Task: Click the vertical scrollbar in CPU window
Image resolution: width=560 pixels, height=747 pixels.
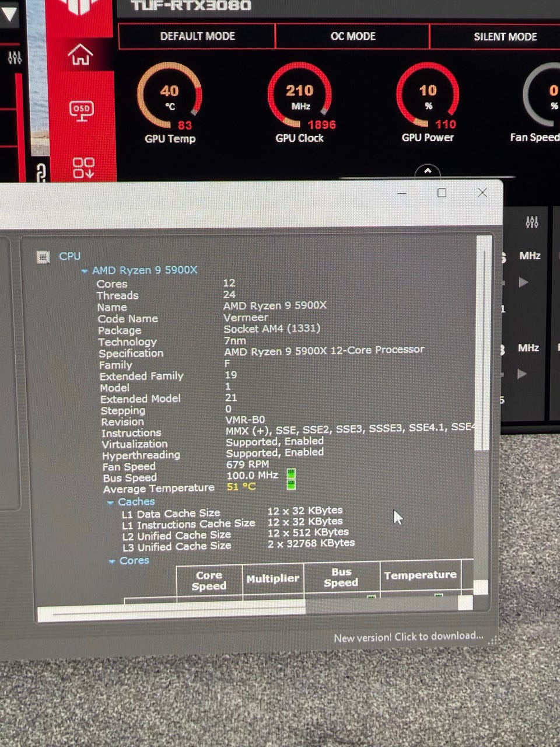Action: pos(483,344)
